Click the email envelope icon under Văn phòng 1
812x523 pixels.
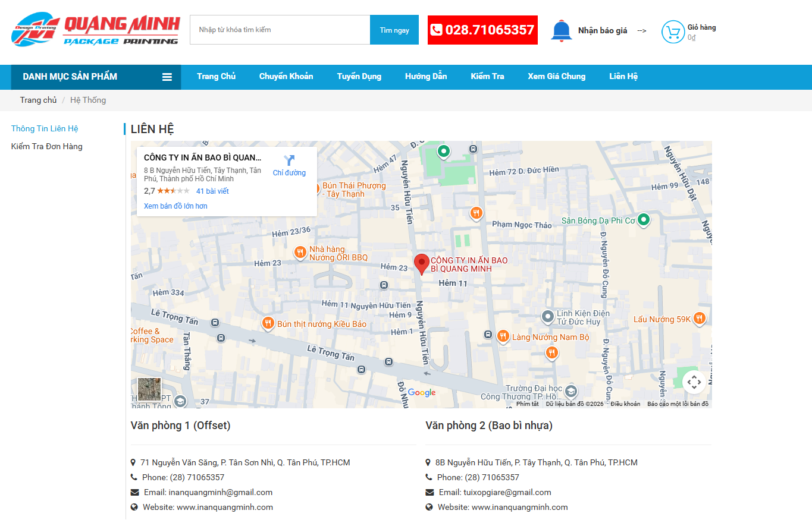coord(134,492)
